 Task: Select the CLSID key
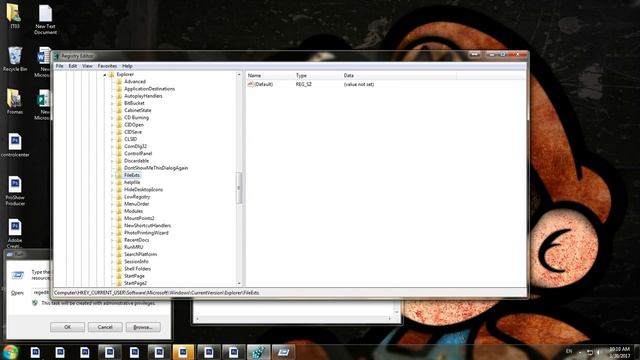pyautogui.click(x=131, y=139)
